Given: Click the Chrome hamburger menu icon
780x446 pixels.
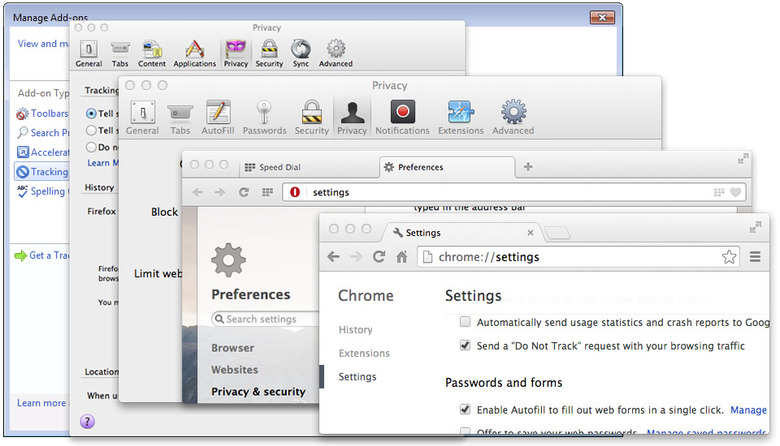Looking at the screenshot, I should pos(755,257).
